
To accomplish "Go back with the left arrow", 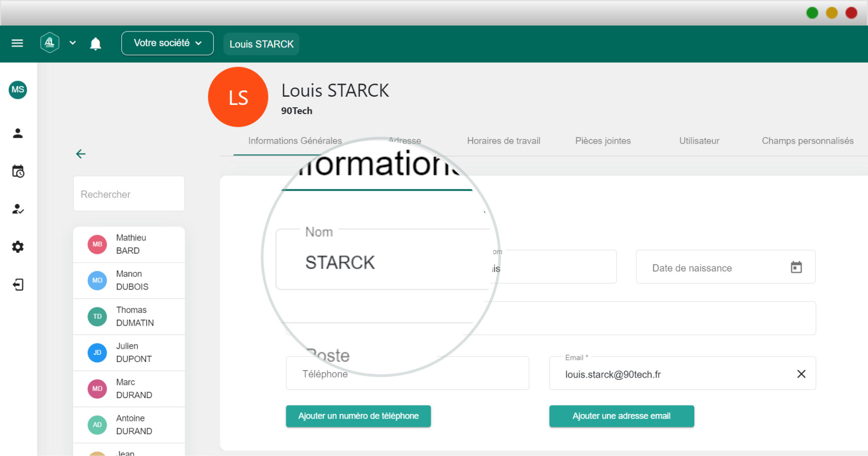I will (81, 154).
